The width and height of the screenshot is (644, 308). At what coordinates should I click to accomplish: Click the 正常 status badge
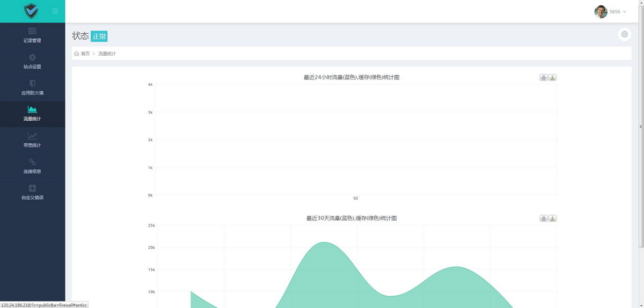click(99, 36)
